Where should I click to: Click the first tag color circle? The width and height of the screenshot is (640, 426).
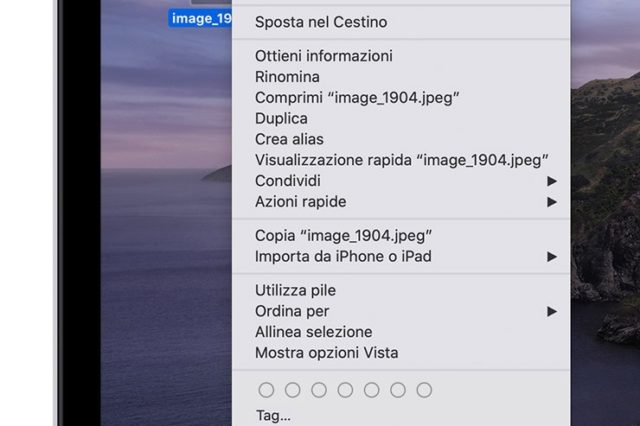[x=266, y=390]
